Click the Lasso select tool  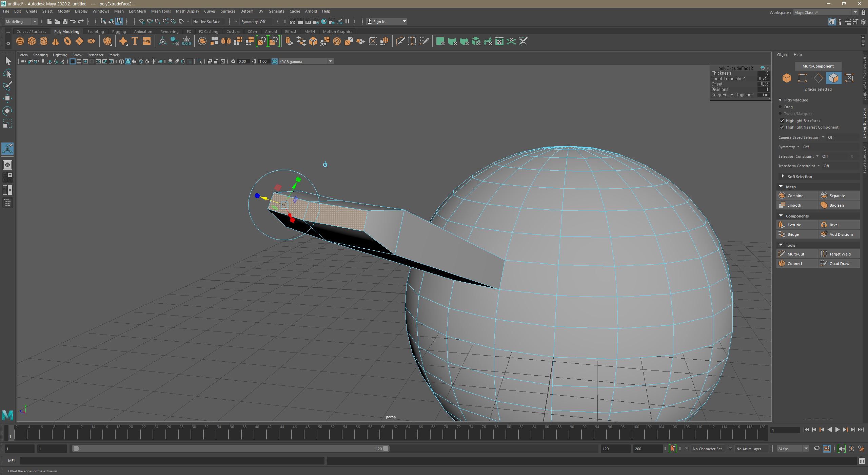[x=7, y=73]
